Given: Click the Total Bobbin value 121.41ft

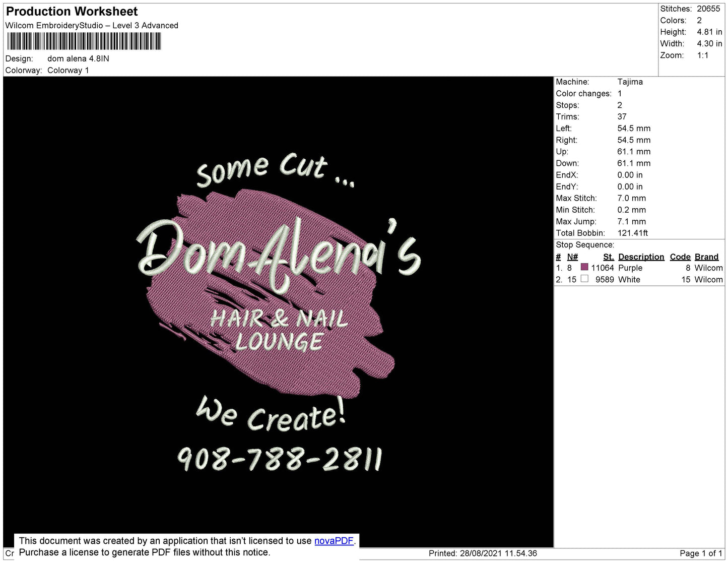Looking at the screenshot, I should pyautogui.click(x=633, y=233).
